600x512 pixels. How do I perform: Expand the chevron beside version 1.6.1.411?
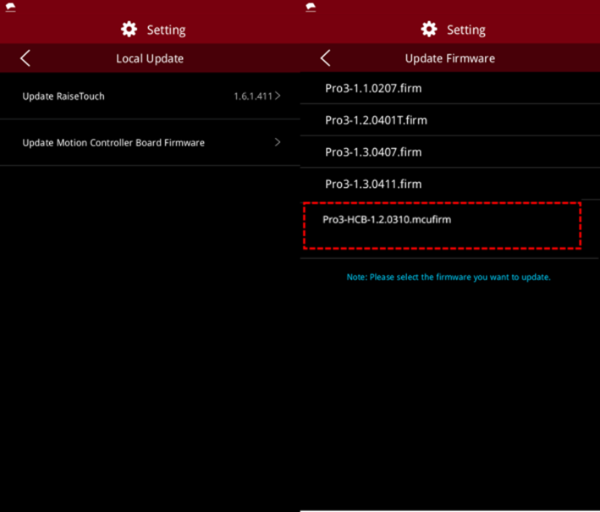[x=277, y=96]
